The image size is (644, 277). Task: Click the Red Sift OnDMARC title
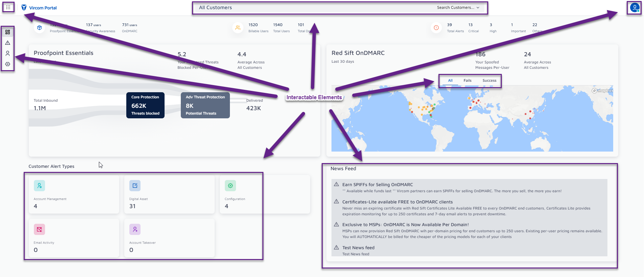[358, 53]
